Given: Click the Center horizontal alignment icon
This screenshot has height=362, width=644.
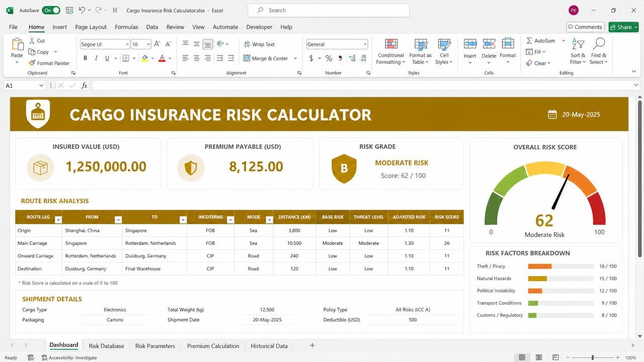Looking at the screenshot, I should click(196, 58).
